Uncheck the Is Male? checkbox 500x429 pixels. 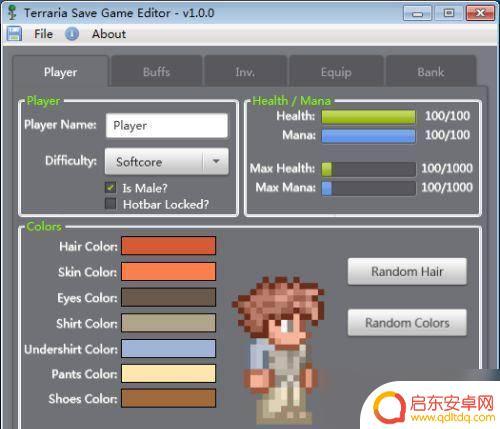point(110,188)
